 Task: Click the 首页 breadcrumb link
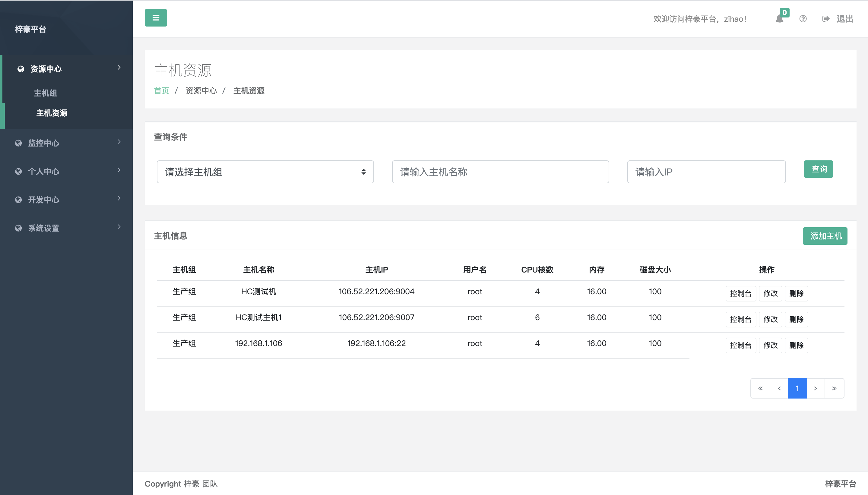pos(162,91)
